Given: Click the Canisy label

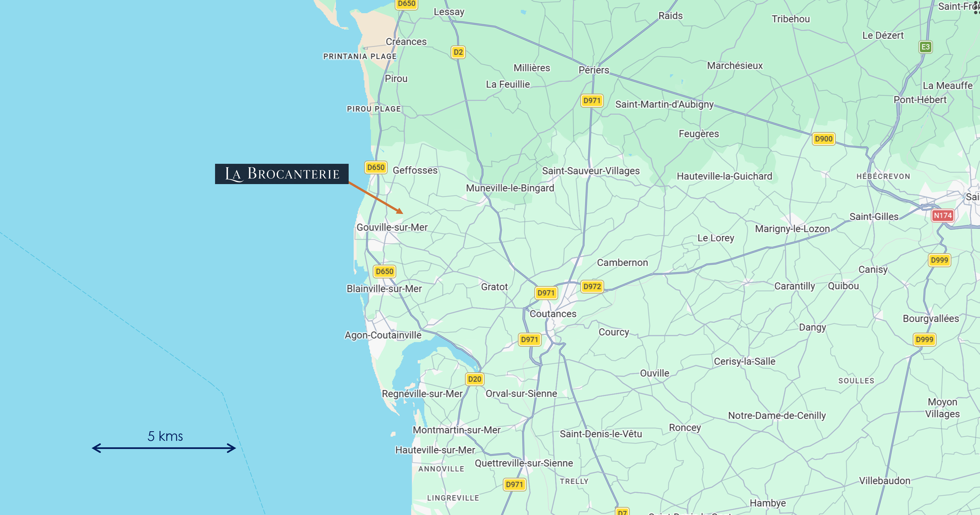Looking at the screenshot, I should click(x=873, y=270).
